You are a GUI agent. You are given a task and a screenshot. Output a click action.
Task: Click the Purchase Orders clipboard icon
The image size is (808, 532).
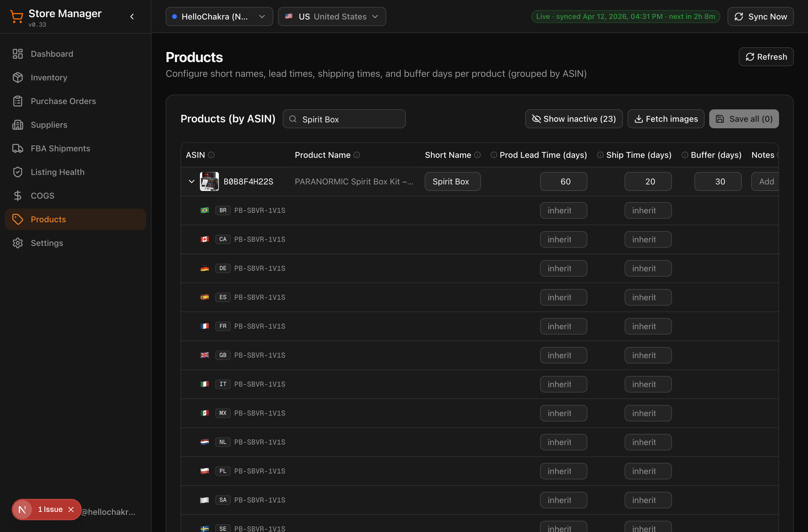tap(18, 101)
